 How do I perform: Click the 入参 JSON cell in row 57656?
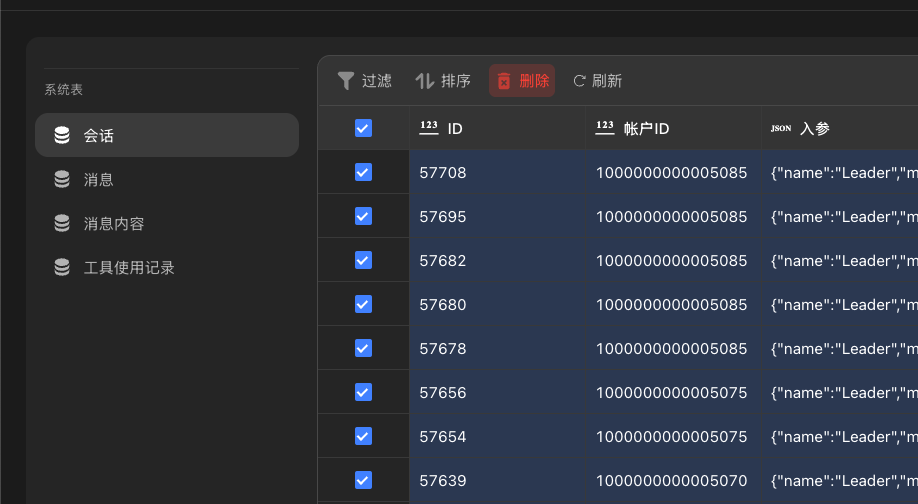(x=840, y=392)
